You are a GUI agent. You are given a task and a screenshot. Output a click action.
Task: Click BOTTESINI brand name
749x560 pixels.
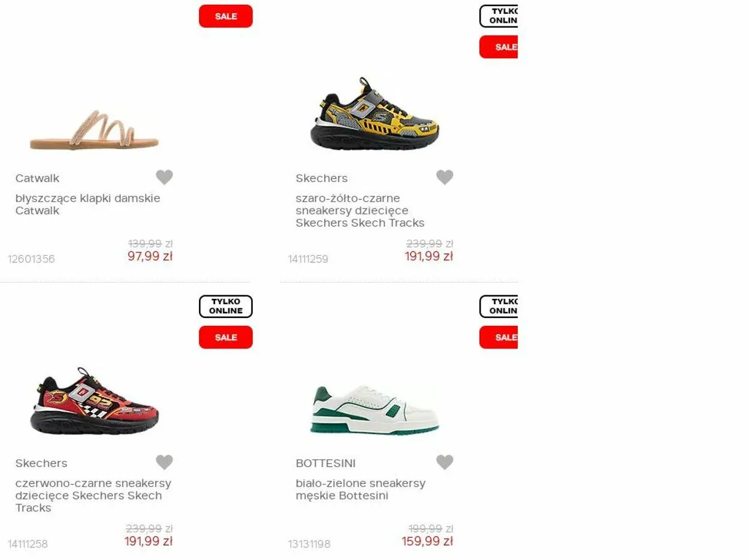[x=325, y=463]
